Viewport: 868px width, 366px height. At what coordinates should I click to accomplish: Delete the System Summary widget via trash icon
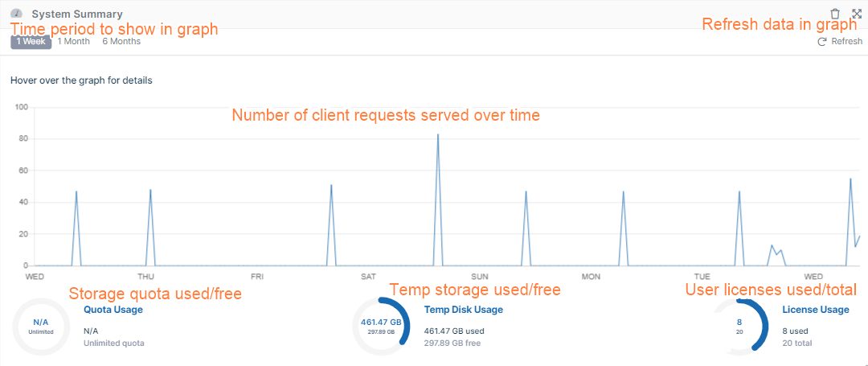835,14
